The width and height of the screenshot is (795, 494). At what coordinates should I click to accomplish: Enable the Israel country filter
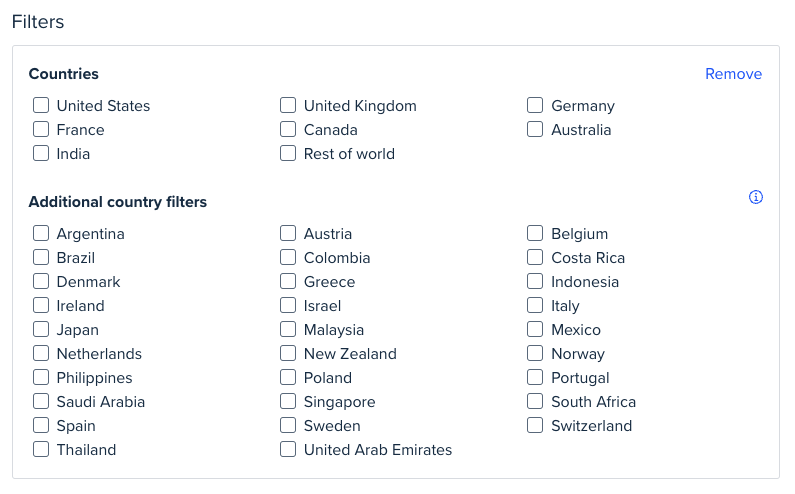(x=288, y=305)
